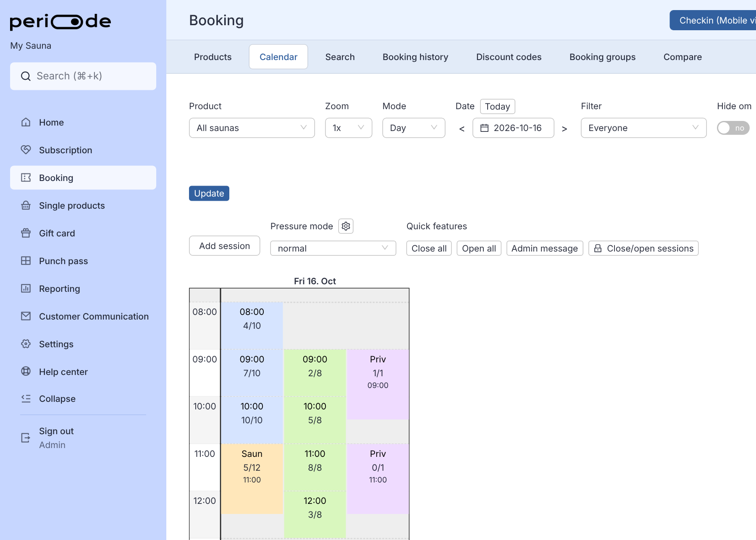Switch to the Search tab
This screenshot has height=540, width=756.
click(340, 57)
